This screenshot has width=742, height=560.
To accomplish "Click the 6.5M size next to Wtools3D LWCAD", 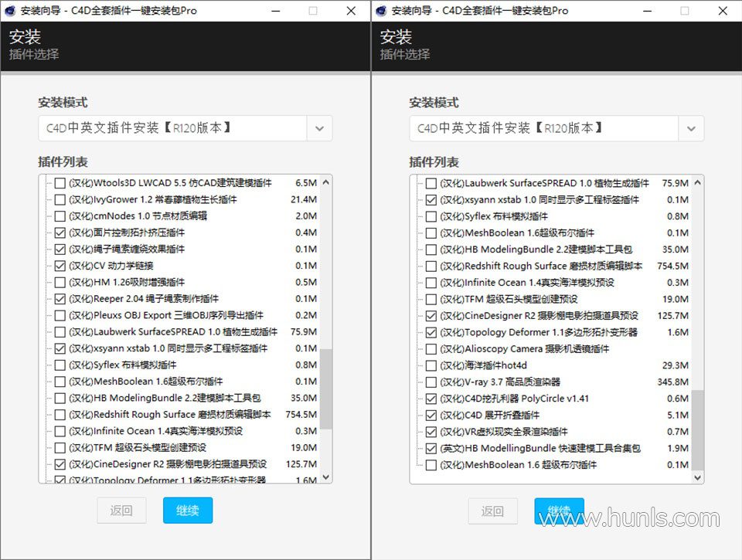I will [306, 182].
